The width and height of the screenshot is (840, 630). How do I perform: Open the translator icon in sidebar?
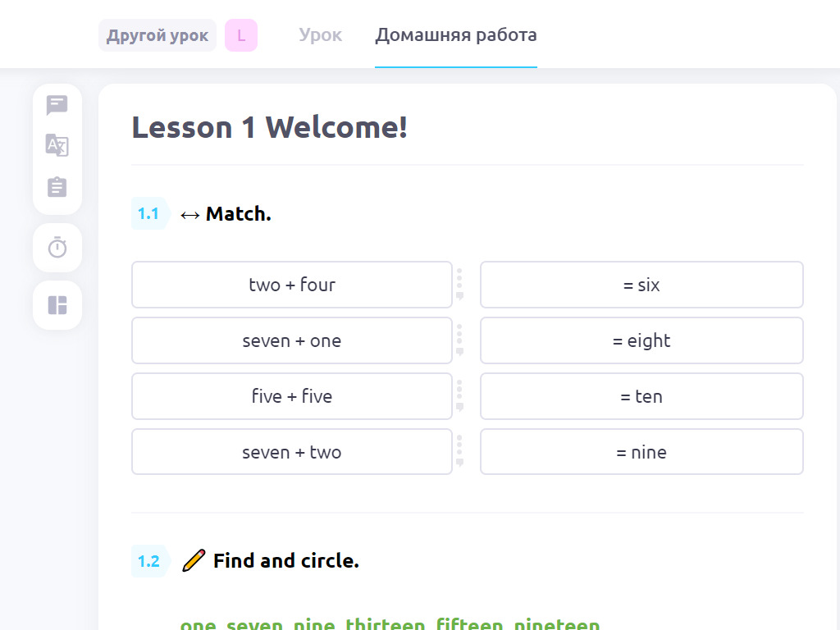coord(57,145)
